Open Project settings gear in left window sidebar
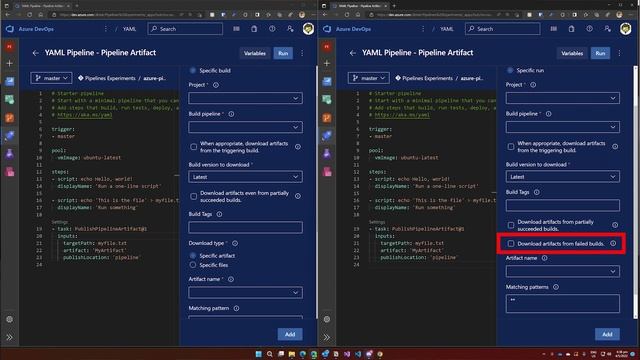 (9, 319)
